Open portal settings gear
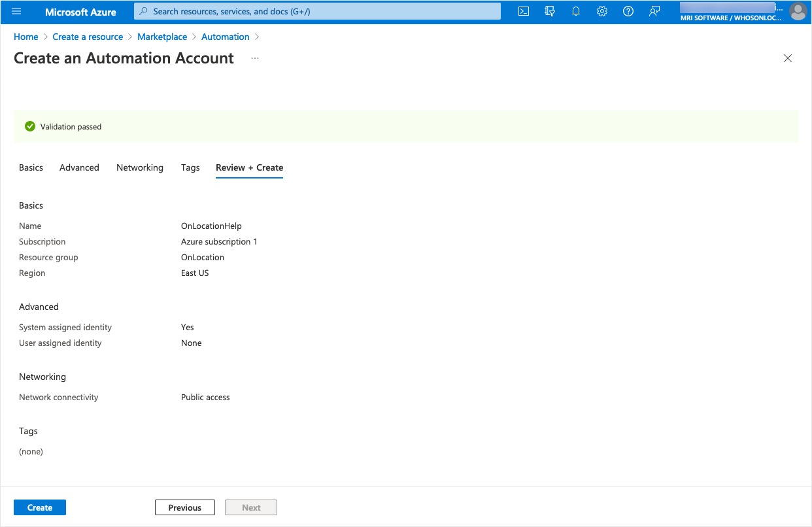Screen dimensions: 812x527 coord(602,11)
